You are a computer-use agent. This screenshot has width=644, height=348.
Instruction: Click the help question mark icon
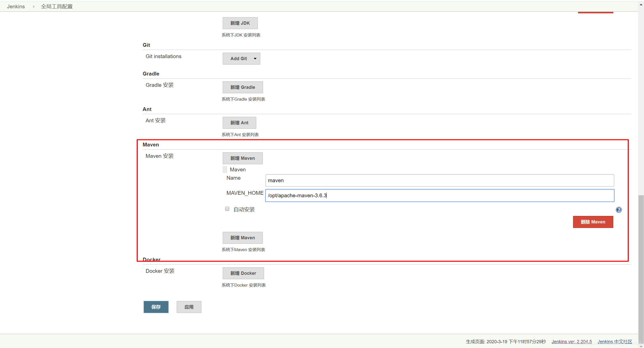click(x=619, y=210)
